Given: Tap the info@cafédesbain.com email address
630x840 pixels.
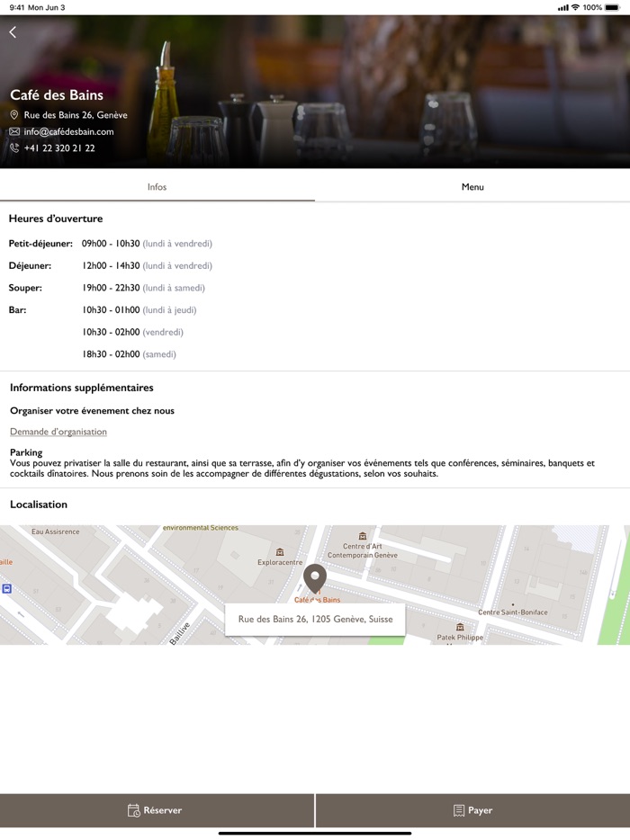Looking at the screenshot, I should (x=68, y=131).
